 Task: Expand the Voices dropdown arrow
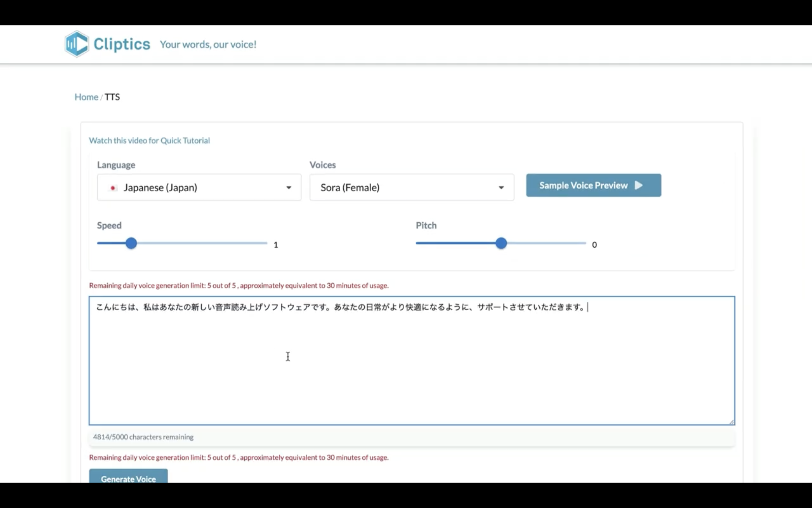(x=501, y=188)
